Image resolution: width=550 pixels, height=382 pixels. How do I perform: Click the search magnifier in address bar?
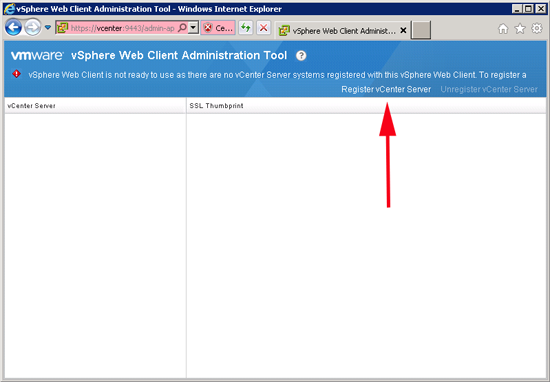click(x=182, y=28)
